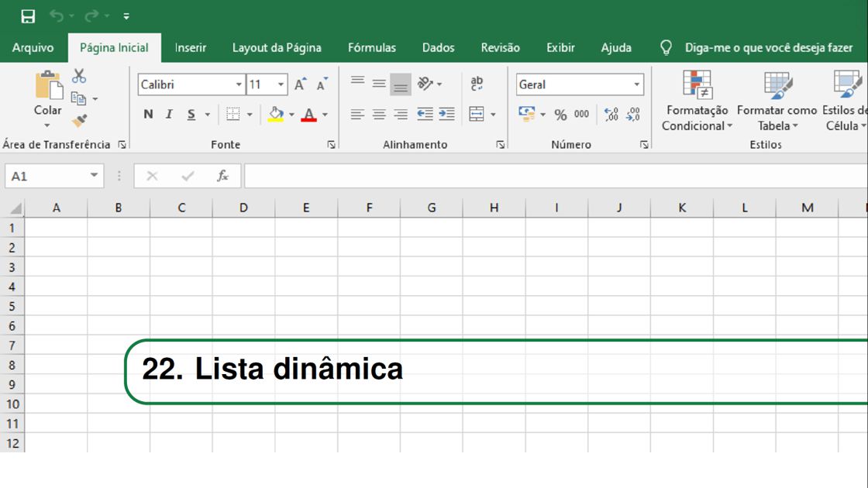868x488 pixels.
Task: Open the font size 11 dropdown
Action: [281, 84]
